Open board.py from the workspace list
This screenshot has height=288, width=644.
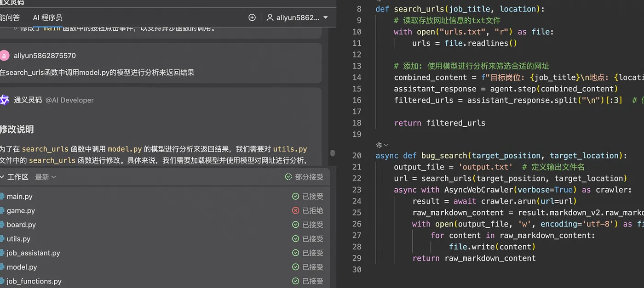pyautogui.click(x=21, y=225)
